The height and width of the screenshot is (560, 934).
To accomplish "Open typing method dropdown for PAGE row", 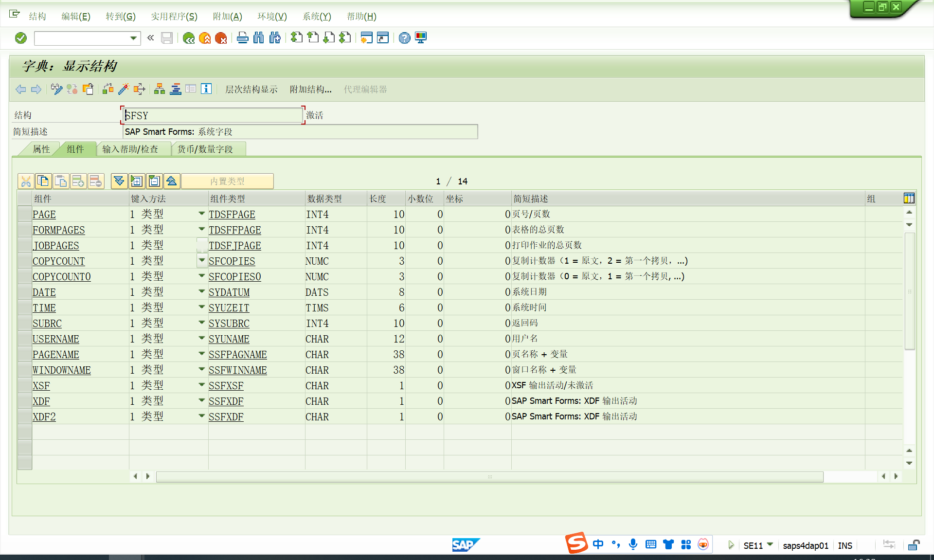I will 201,214.
